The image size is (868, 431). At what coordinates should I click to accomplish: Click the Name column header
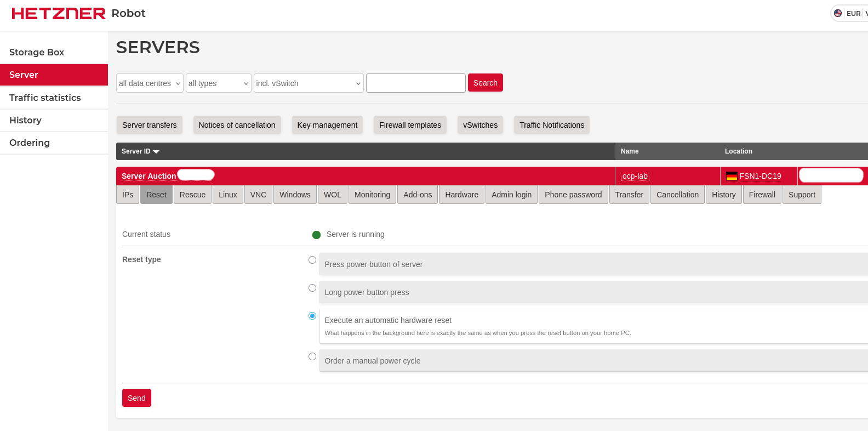tap(630, 151)
